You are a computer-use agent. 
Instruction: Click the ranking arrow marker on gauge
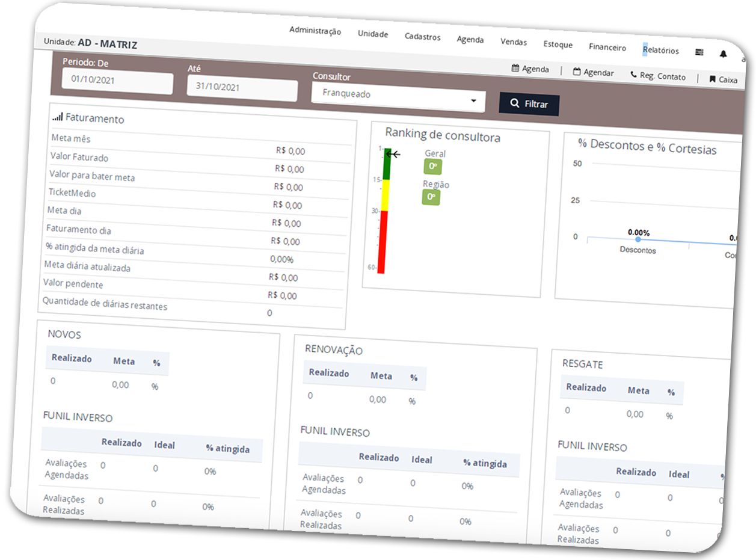click(x=393, y=155)
